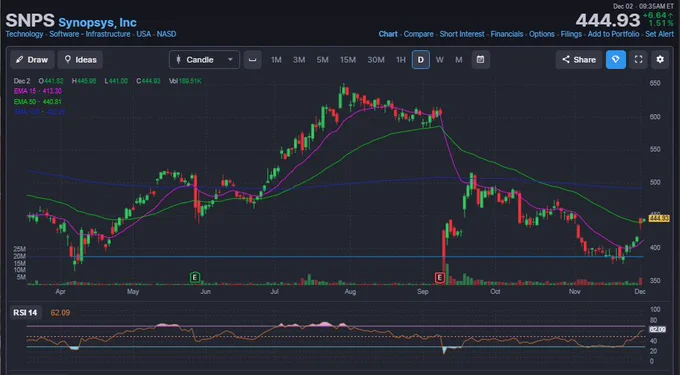Click the yellow 444.93 price axis tag
The height and width of the screenshot is (375, 680).
coord(659,218)
